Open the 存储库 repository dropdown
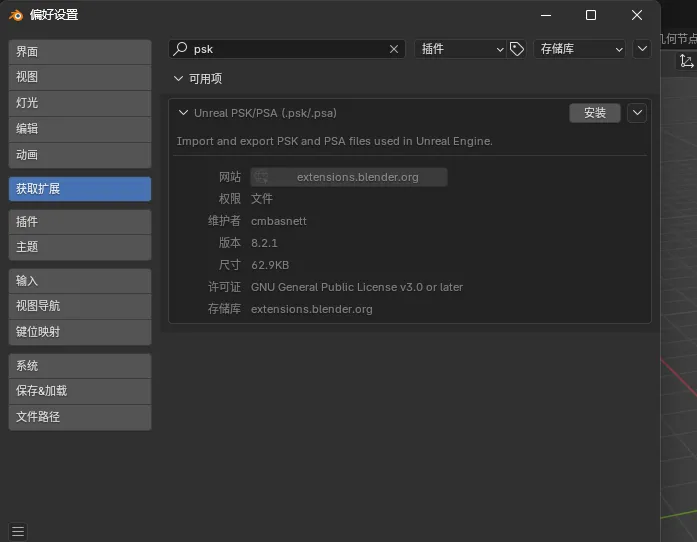This screenshot has width=697, height=542. click(x=579, y=49)
